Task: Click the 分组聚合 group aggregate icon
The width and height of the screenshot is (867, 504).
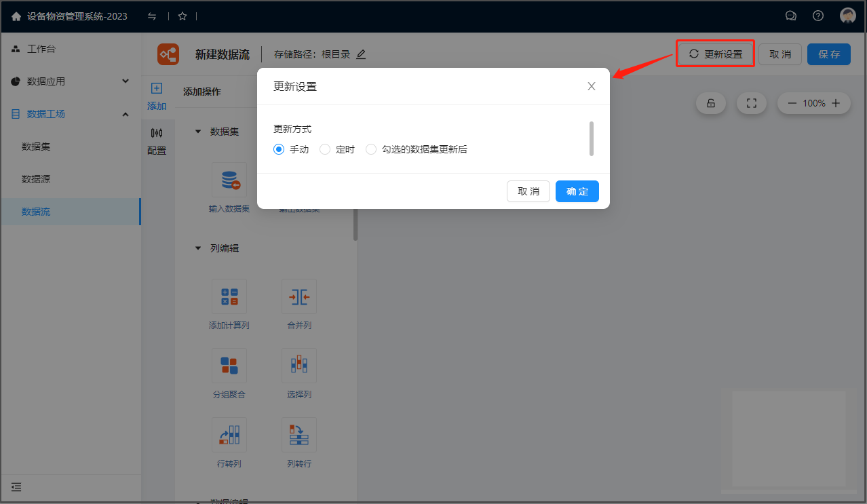Action: [x=229, y=366]
